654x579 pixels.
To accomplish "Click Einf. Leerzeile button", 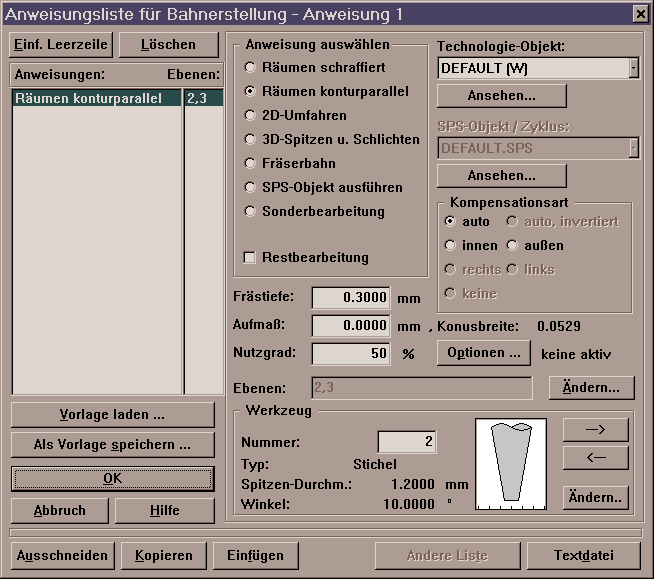I will [59, 45].
